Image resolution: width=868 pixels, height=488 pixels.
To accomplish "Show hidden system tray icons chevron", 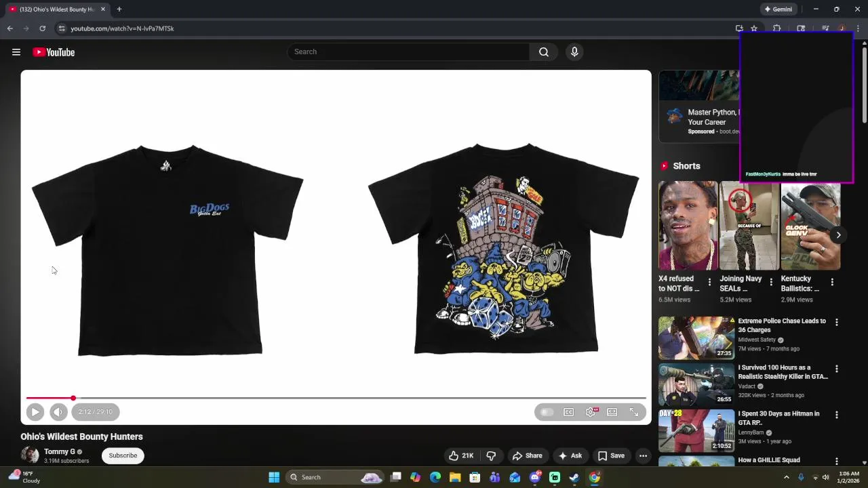I will click(x=787, y=477).
